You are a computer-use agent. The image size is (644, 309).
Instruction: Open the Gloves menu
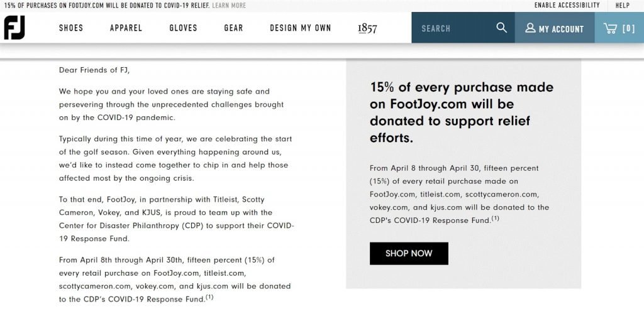183,28
